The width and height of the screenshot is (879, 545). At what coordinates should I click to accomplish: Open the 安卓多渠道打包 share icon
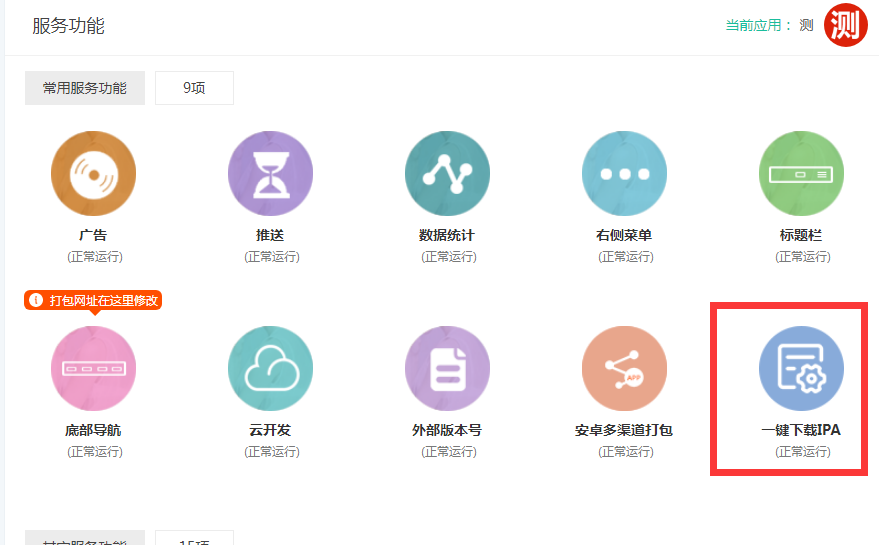624,368
